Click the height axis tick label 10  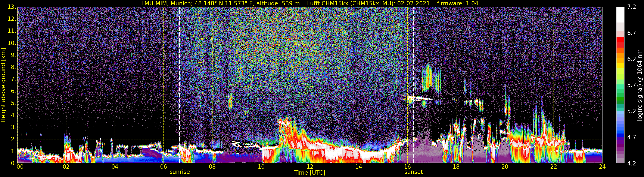pos(12,43)
